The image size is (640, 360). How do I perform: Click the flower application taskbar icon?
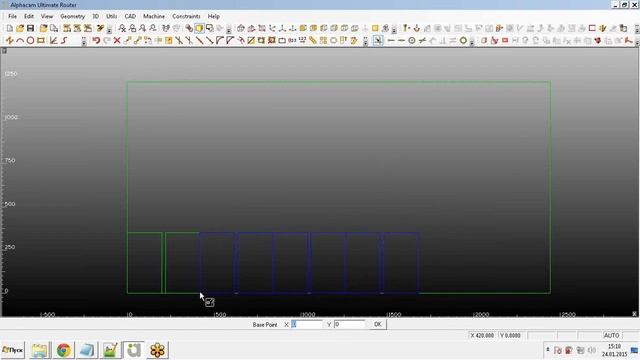coord(157,350)
